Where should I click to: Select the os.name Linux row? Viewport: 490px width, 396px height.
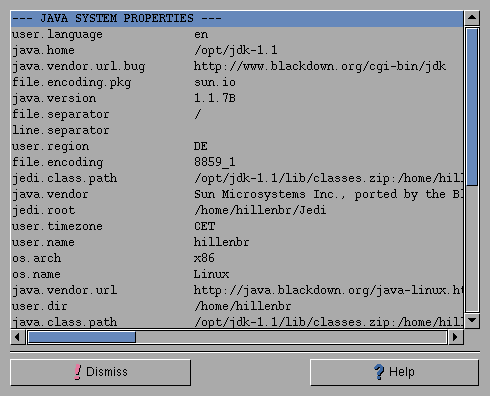(237, 274)
